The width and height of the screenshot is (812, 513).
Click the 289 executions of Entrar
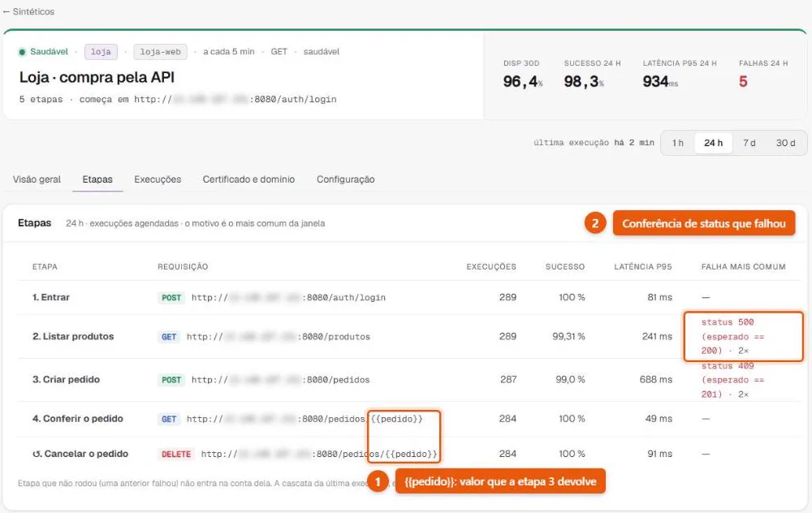point(508,297)
